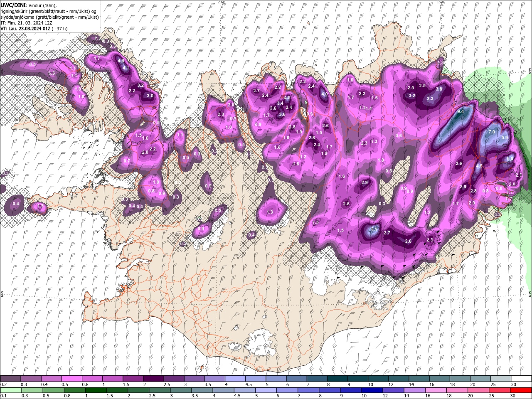Pick the dark blue 10–12 rain legend swatch
This screenshot has width=532, height=399.
(x=372, y=390)
